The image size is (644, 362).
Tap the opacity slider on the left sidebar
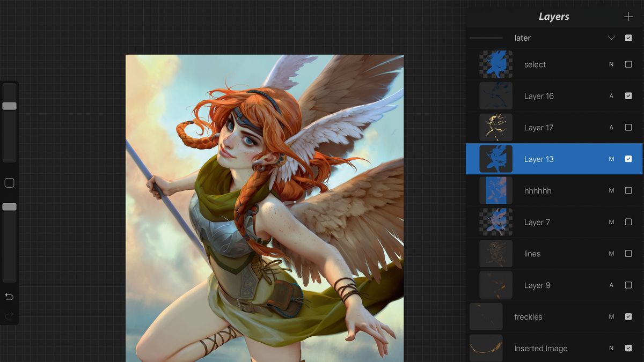[x=9, y=206]
